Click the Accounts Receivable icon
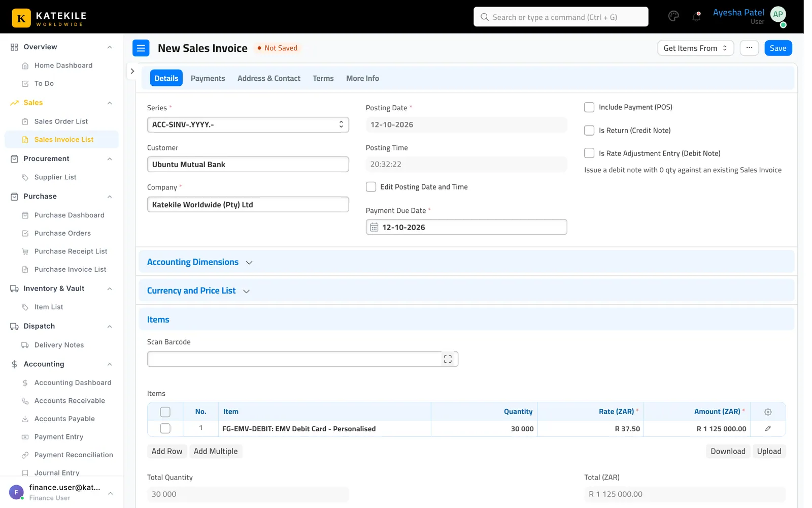 click(25, 401)
